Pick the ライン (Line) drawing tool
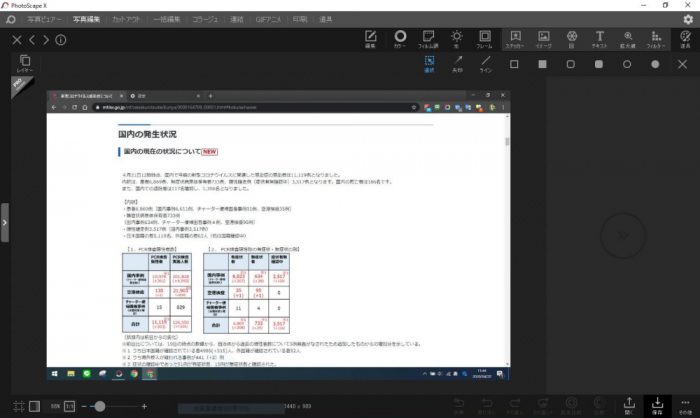Screen dimensions: 700x418 tap(486, 64)
